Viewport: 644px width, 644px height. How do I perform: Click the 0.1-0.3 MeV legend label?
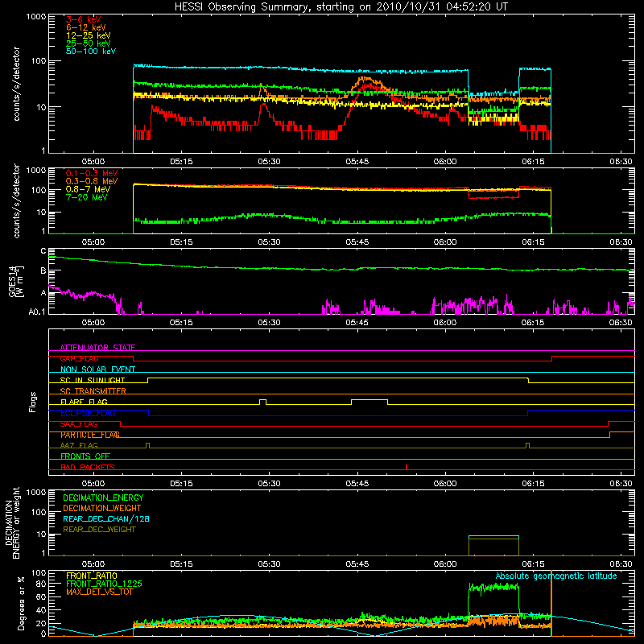tap(92, 173)
